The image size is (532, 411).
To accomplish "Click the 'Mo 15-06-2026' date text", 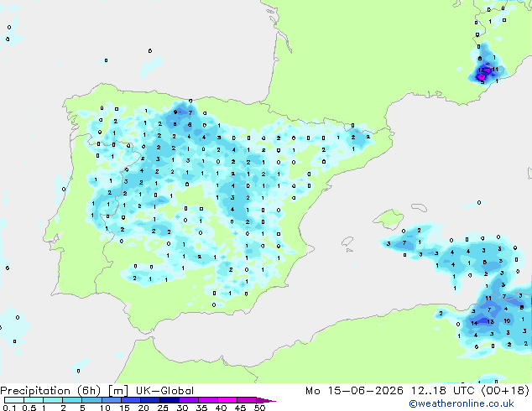I will [x=354, y=391].
